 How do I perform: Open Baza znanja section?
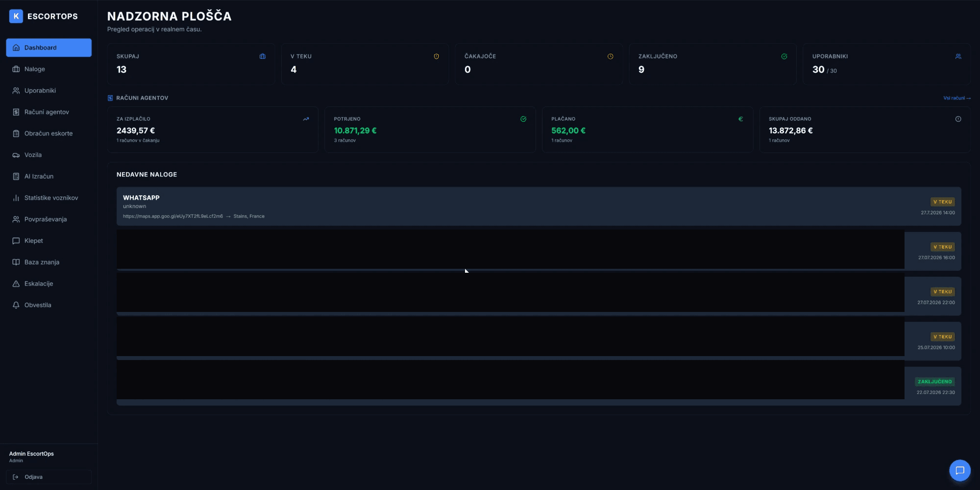[x=49, y=262]
